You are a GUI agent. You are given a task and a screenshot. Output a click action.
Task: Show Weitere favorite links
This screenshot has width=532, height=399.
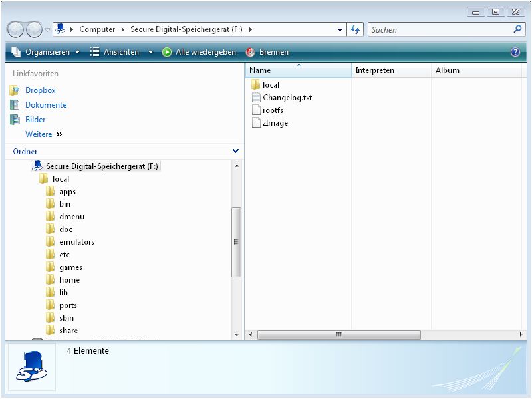(43, 134)
